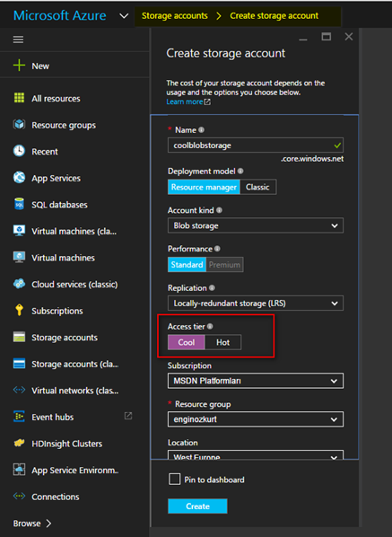This screenshot has height=537, width=392.
Task: Select Resource manager deployment model
Action: (204, 187)
